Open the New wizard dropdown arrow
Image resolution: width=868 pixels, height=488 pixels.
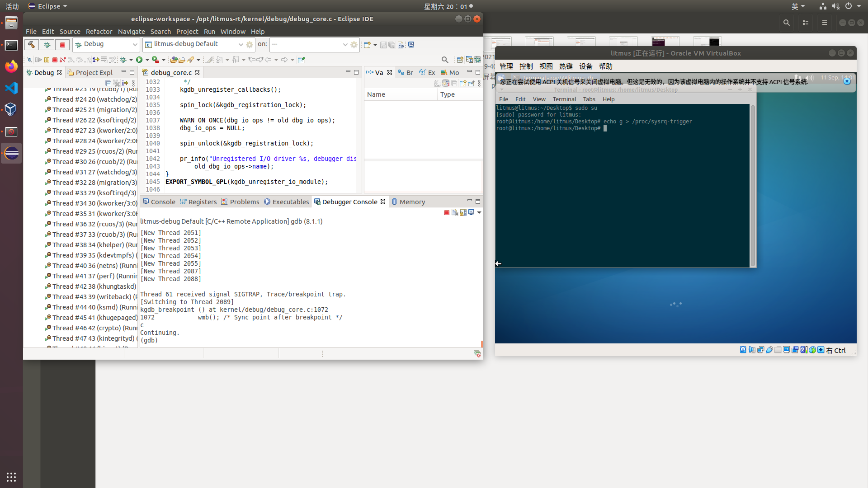click(375, 45)
